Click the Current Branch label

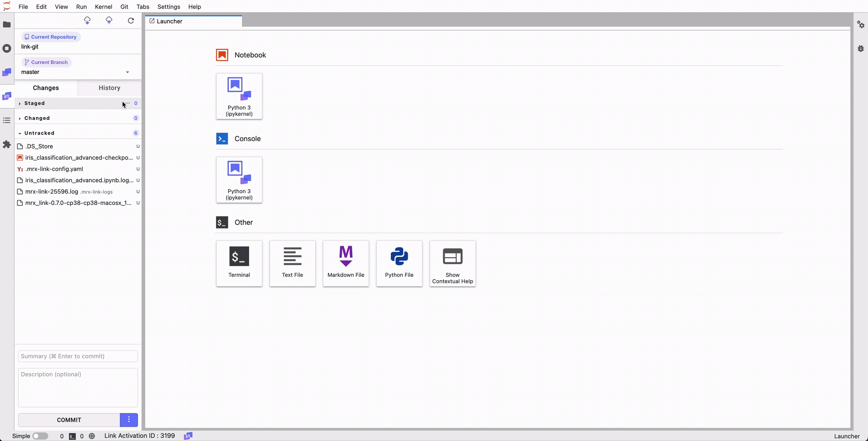[46, 62]
